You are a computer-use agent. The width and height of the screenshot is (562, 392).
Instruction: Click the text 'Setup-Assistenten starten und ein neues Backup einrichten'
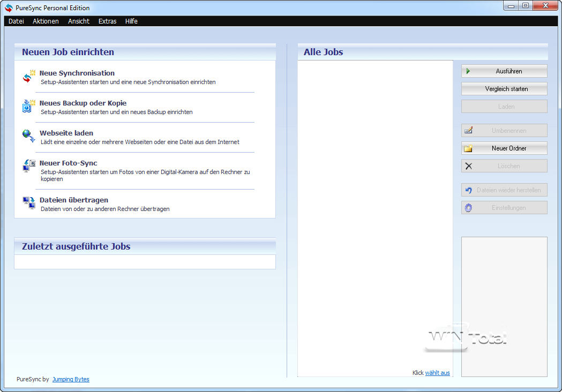click(116, 112)
